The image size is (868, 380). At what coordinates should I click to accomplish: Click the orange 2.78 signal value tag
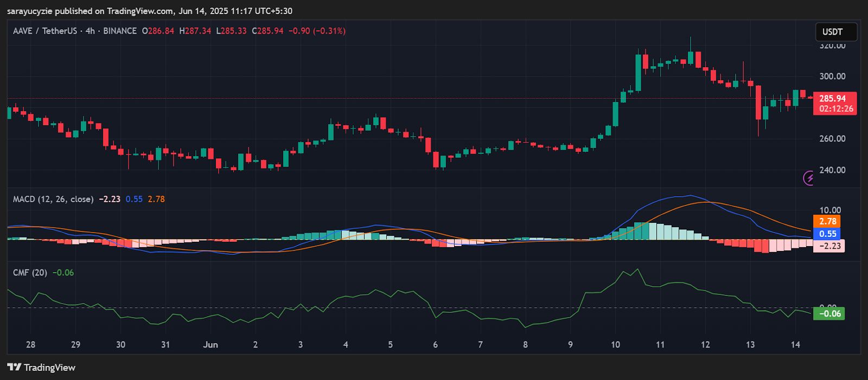pos(827,221)
